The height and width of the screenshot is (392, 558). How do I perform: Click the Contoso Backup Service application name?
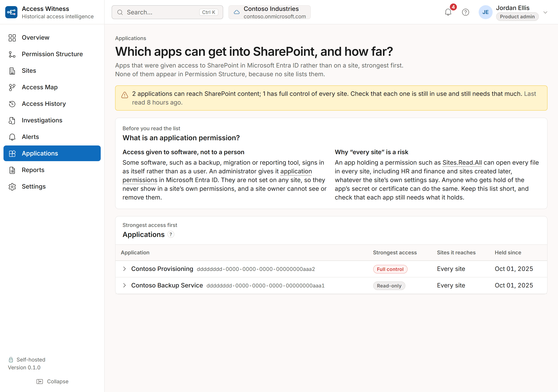click(x=167, y=285)
